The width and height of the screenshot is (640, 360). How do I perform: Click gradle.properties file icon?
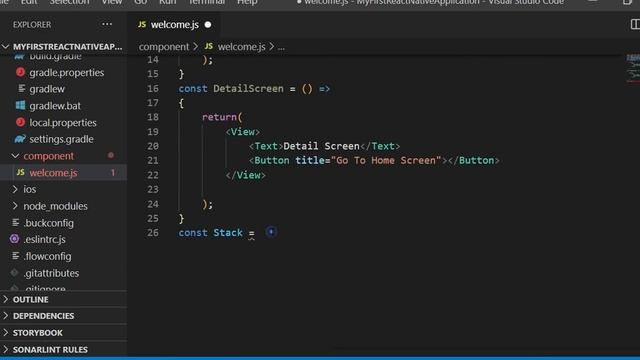20,72
